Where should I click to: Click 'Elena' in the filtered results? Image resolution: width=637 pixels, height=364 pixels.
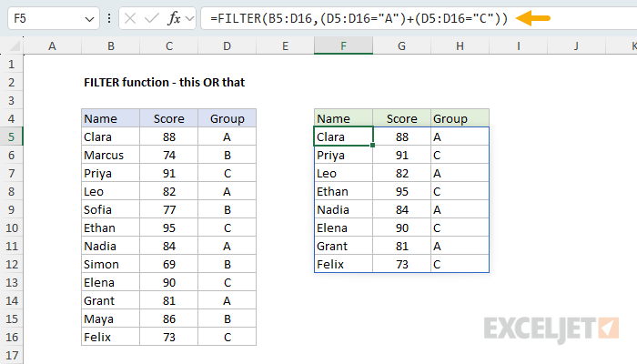(343, 227)
